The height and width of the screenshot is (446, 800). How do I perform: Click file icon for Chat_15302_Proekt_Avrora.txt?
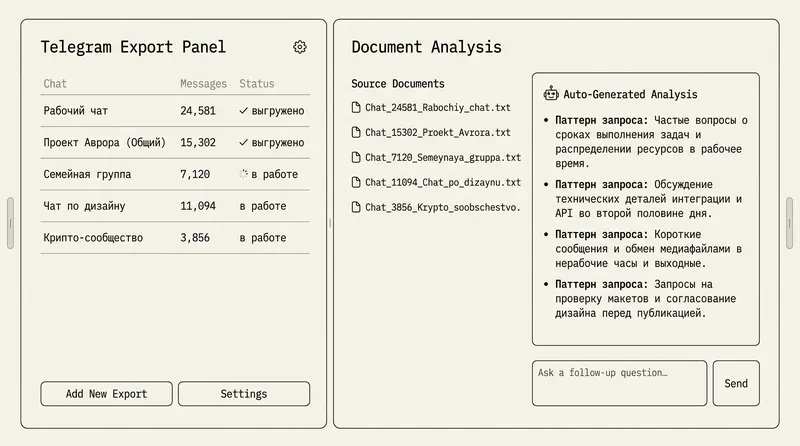click(356, 132)
